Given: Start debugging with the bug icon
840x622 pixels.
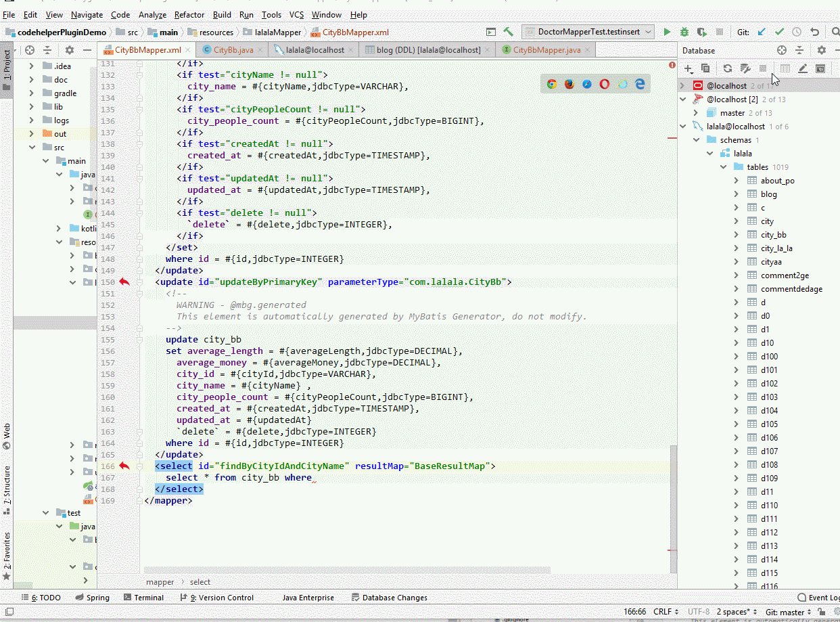Looking at the screenshot, I should tap(684, 32).
